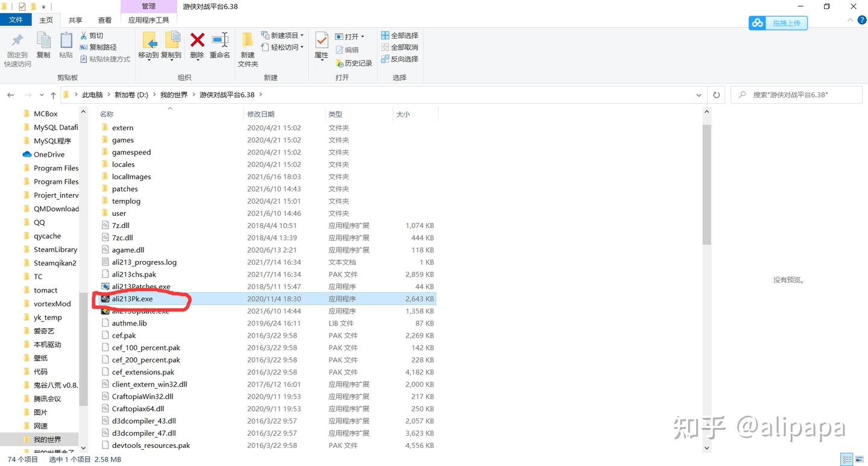This screenshot has width=868, height=466.
Task: Expand breadcrumb arrow after 我的世界
Action: 193,95
